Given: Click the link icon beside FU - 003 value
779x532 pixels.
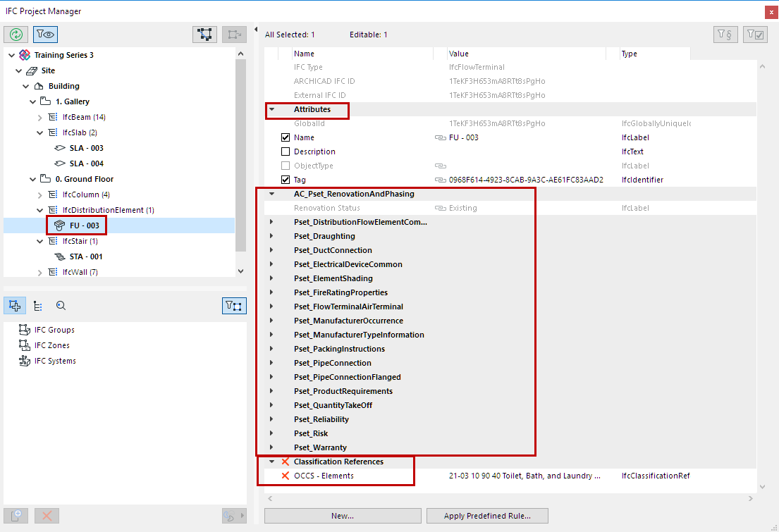Looking at the screenshot, I should tap(440, 137).
